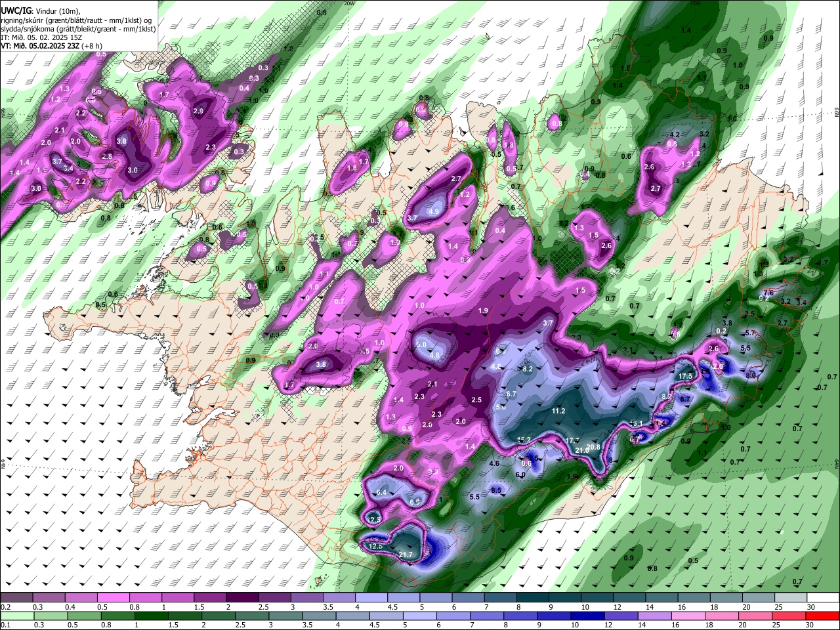Click the 'IT: Mið. 05. 02. 2025 15Z' line
This screenshot has width=840, height=630.
click(x=41, y=37)
